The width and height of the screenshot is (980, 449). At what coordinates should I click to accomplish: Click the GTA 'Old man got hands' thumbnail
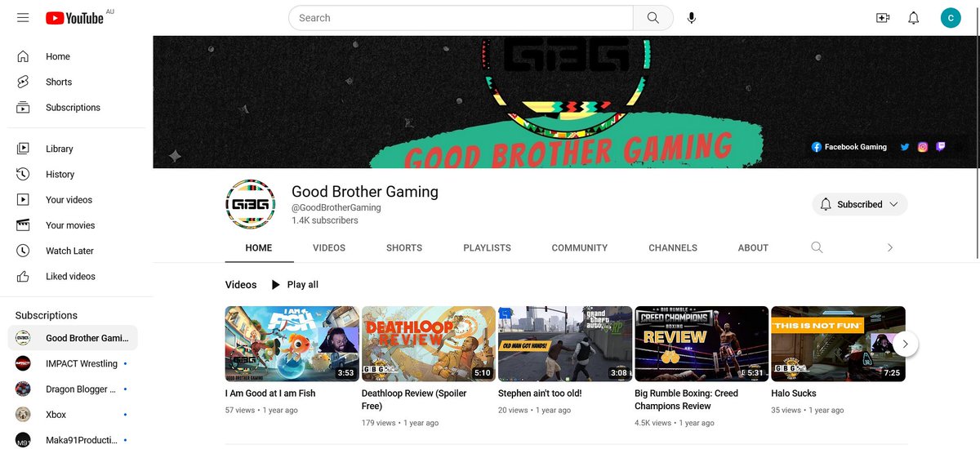[x=565, y=344]
